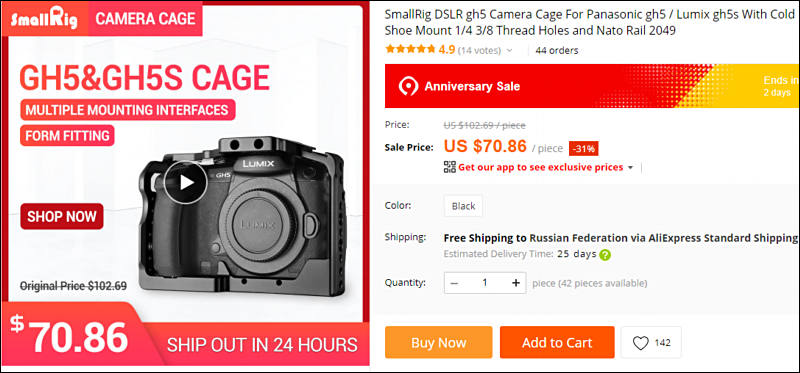The height and width of the screenshot is (373, 800).
Task: Click the -31% discount badge
Action: tap(584, 148)
